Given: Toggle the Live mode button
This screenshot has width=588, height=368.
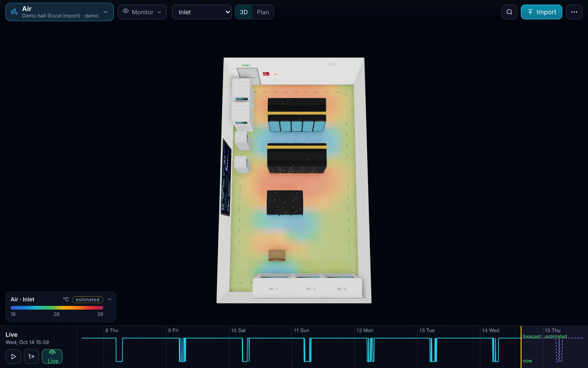Looking at the screenshot, I should [52, 356].
